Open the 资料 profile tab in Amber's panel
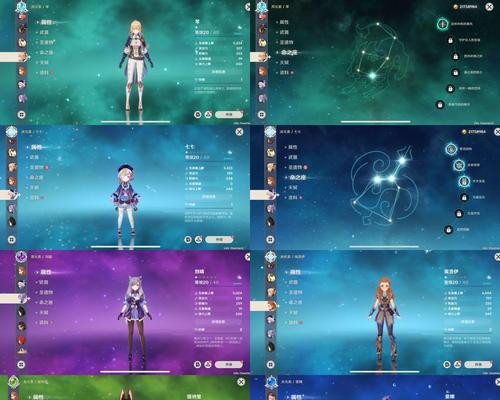This screenshot has width=500, height=400. (293, 322)
